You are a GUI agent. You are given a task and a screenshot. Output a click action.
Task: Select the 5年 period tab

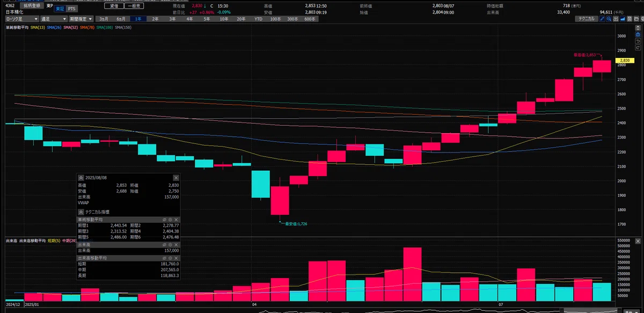click(x=207, y=19)
